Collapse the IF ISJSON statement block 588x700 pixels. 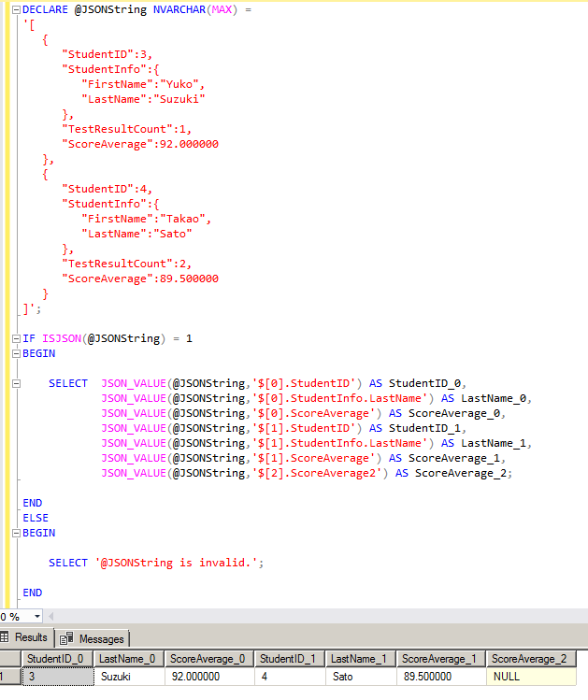click(x=17, y=338)
